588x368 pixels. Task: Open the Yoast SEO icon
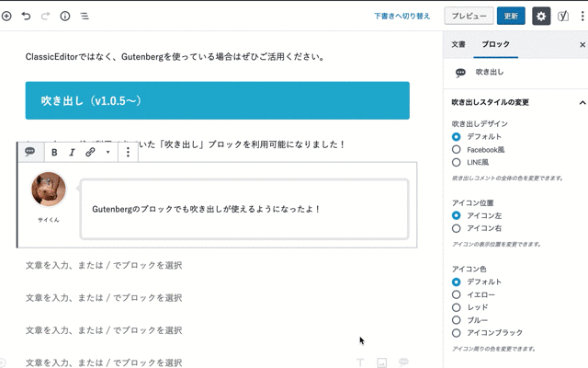tap(563, 17)
